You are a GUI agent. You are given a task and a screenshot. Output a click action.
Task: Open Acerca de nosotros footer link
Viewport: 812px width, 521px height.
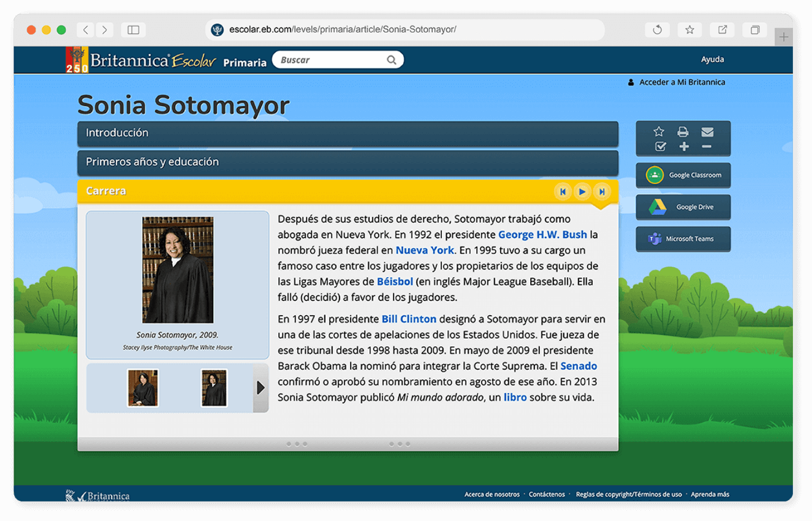coord(491,494)
